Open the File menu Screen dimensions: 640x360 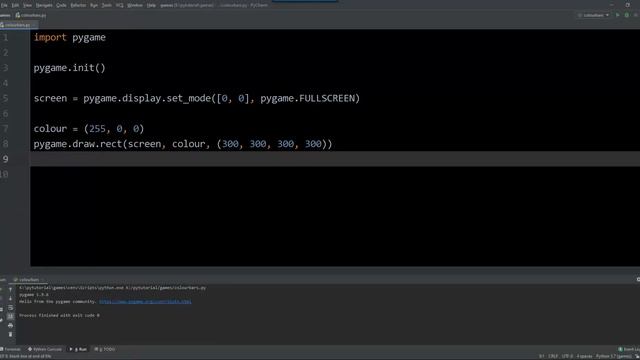4,5
